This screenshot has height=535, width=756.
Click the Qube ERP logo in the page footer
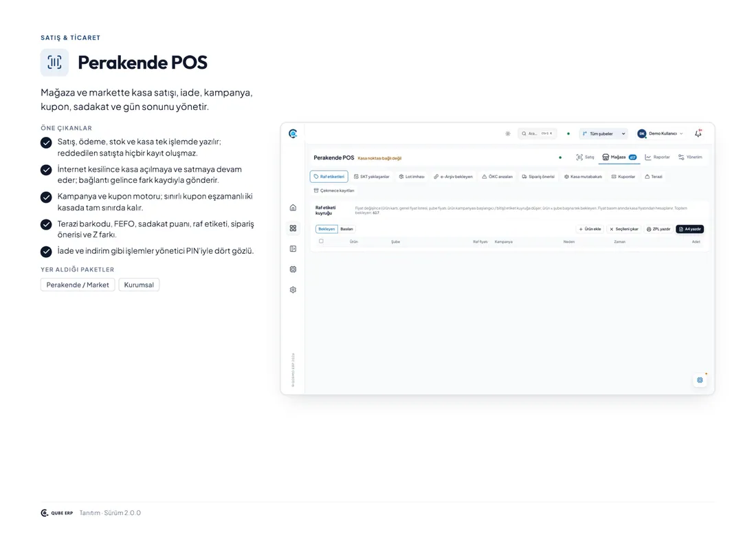[x=57, y=513]
